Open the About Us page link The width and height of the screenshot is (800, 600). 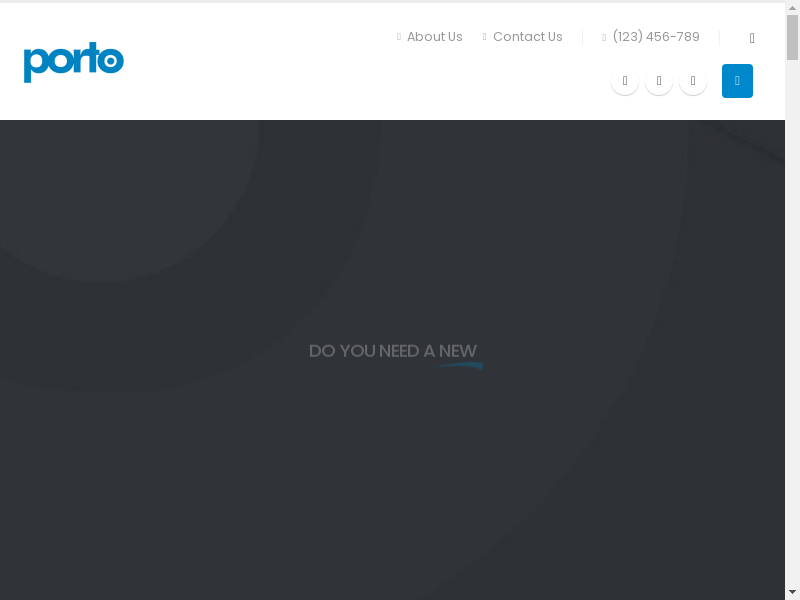434,37
